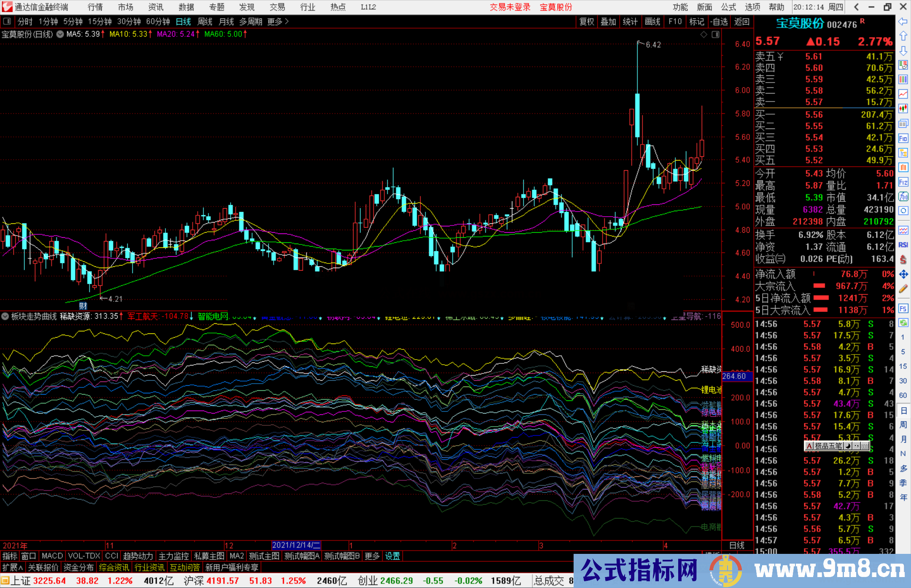Image resolution: width=911 pixels, height=588 pixels.
Task: Open the 卖五 order book expander
Action: click(x=780, y=56)
